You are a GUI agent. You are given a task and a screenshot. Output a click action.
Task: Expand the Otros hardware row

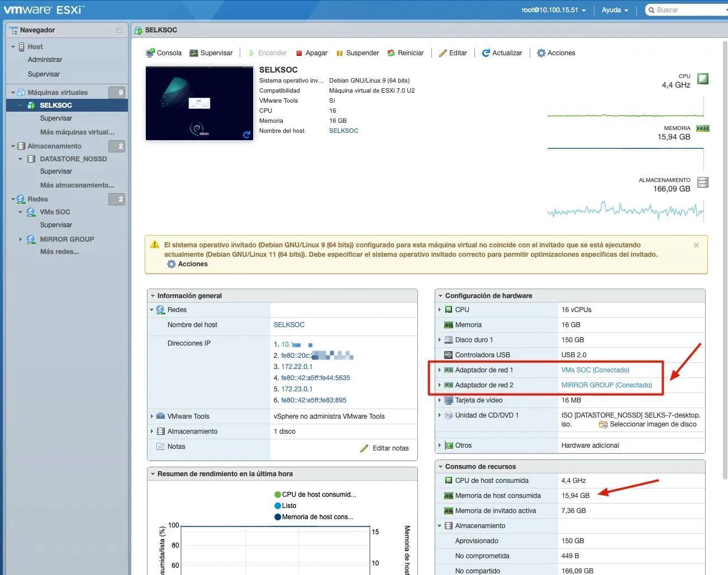(440, 445)
